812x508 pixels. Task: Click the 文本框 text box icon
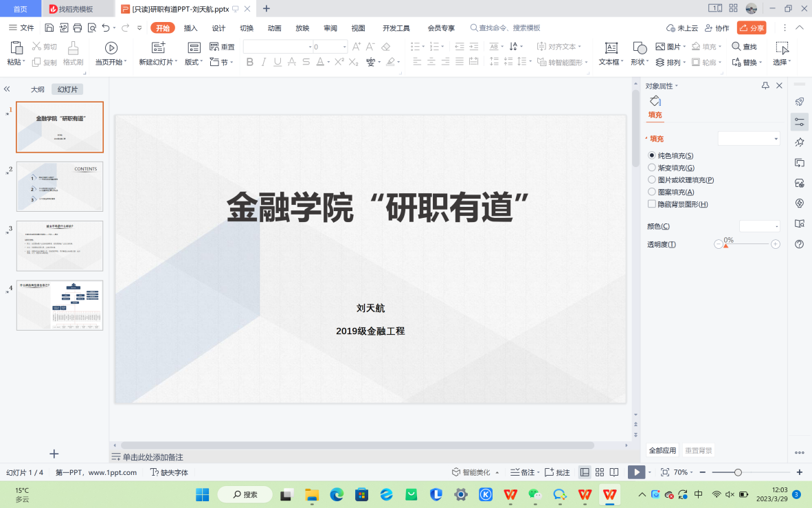pyautogui.click(x=611, y=47)
